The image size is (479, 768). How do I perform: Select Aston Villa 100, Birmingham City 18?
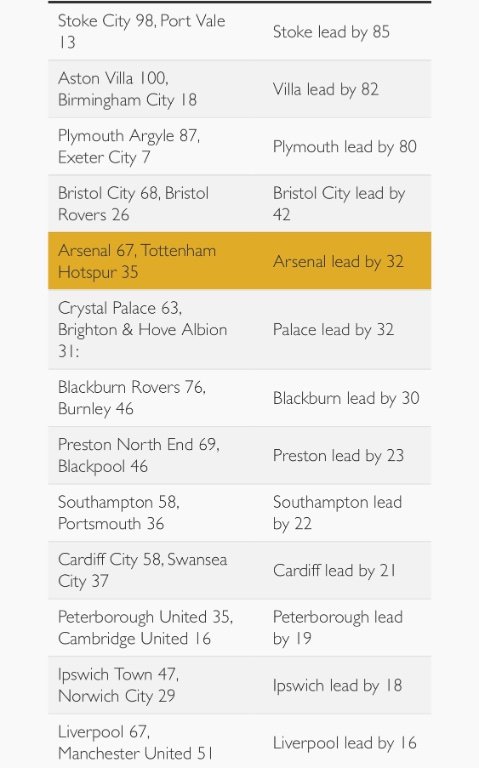pos(127,89)
